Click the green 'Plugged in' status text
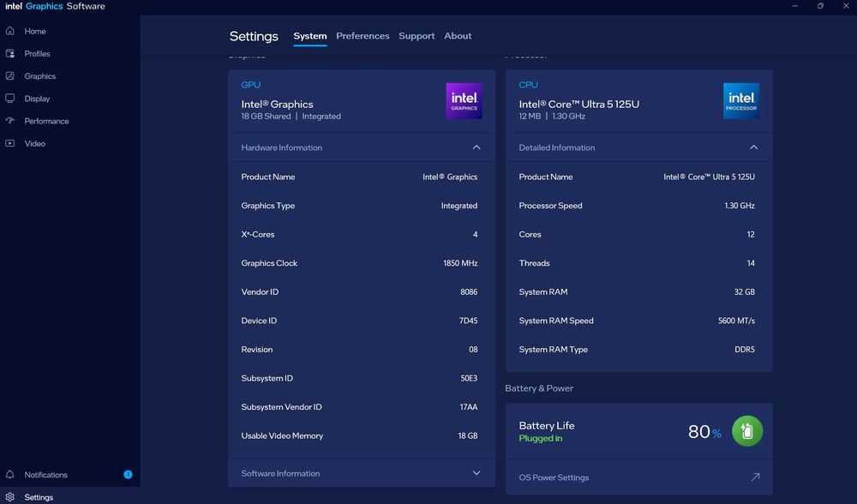 pos(541,438)
